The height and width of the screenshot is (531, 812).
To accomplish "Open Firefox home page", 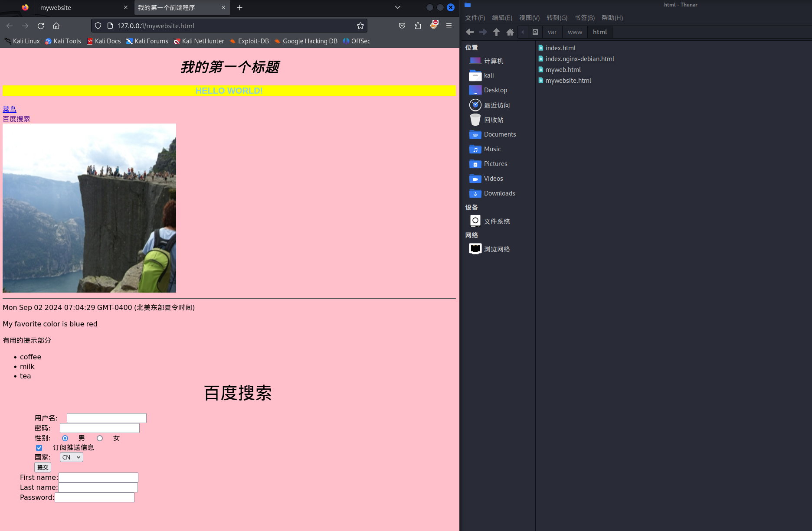I will (56, 26).
